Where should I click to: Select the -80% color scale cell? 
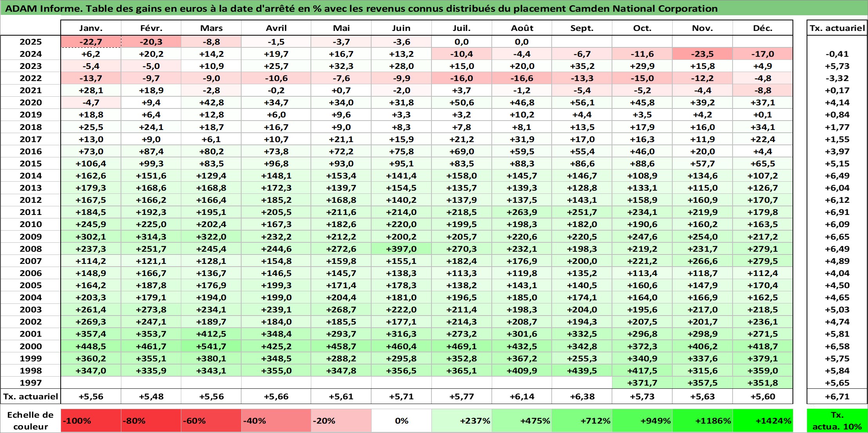coord(151,420)
